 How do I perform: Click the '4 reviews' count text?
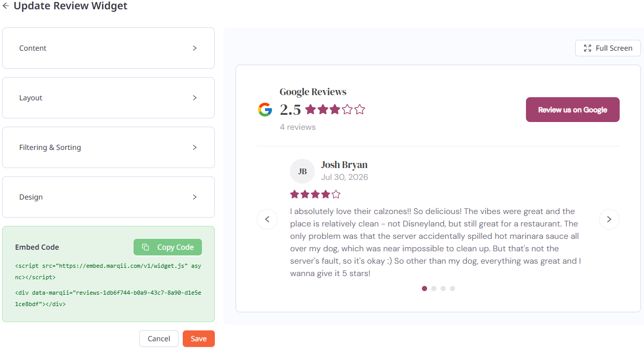point(298,127)
